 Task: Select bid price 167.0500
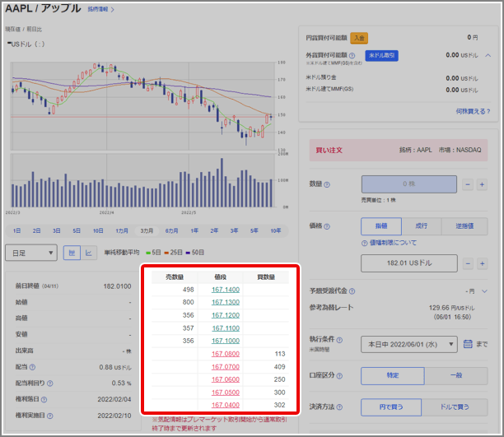coord(226,393)
